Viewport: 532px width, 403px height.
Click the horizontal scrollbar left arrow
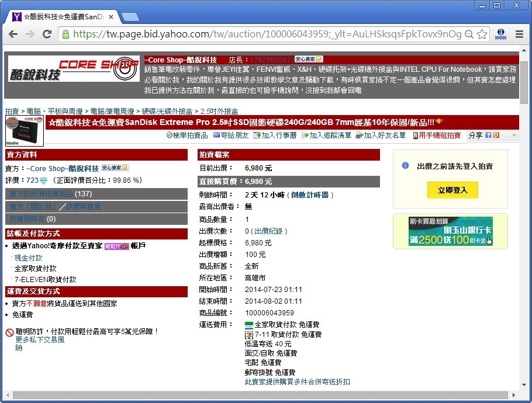[x=8, y=395]
